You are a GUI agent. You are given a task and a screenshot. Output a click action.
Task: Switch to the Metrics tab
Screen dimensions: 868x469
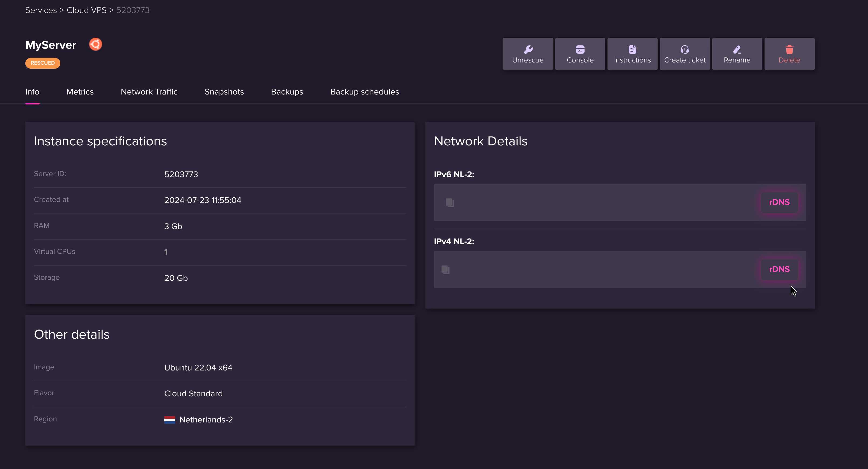click(80, 91)
